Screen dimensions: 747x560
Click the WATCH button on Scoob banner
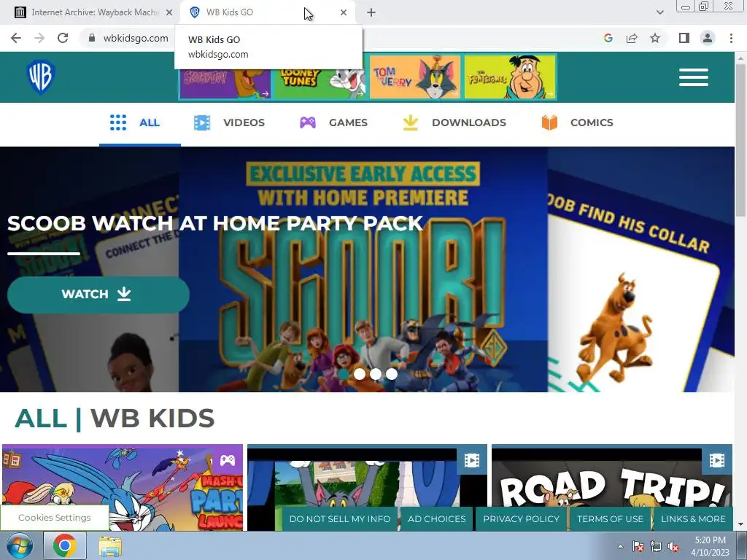click(x=98, y=295)
